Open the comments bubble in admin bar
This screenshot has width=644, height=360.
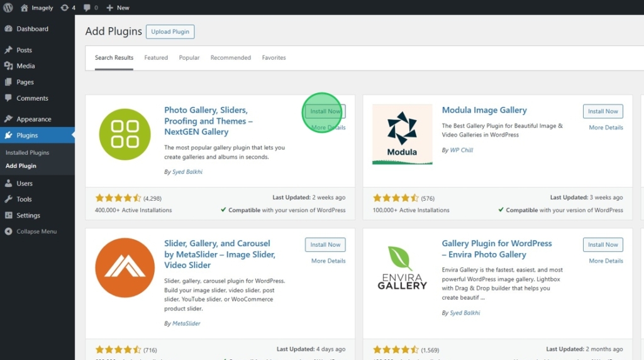[87, 8]
